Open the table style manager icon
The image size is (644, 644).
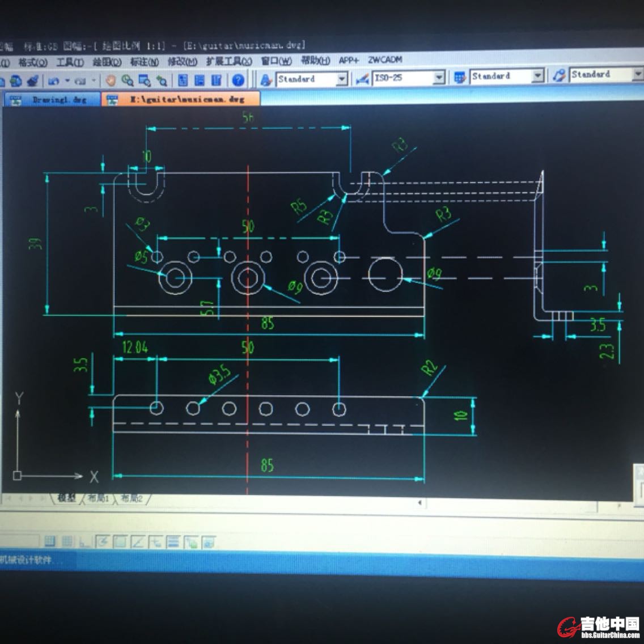point(460,77)
